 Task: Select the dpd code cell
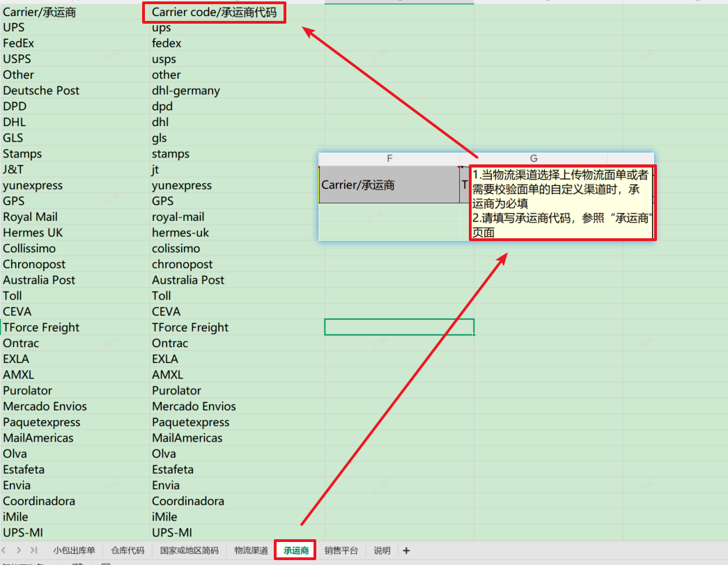point(237,107)
